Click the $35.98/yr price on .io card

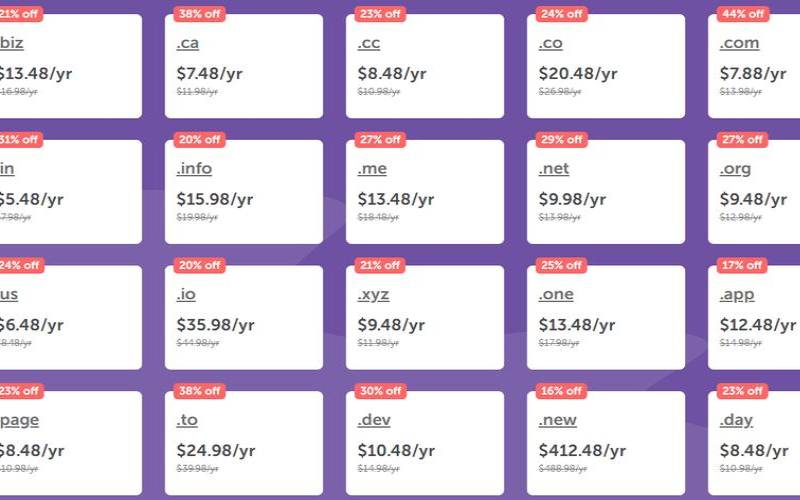click(215, 325)
